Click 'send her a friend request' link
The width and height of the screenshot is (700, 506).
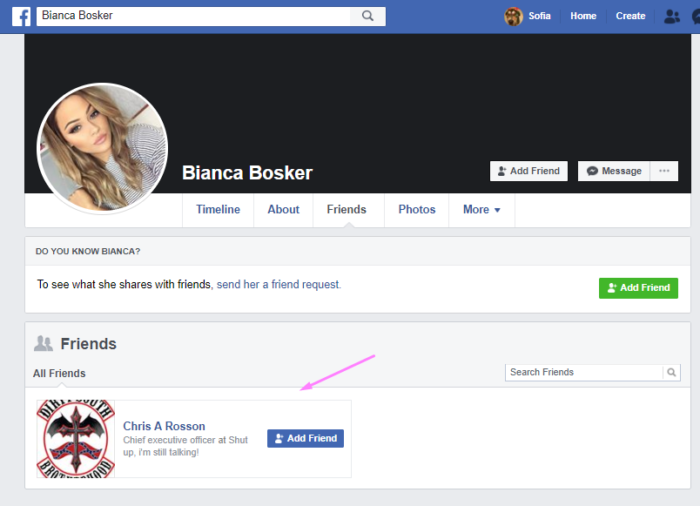[278, 284]
